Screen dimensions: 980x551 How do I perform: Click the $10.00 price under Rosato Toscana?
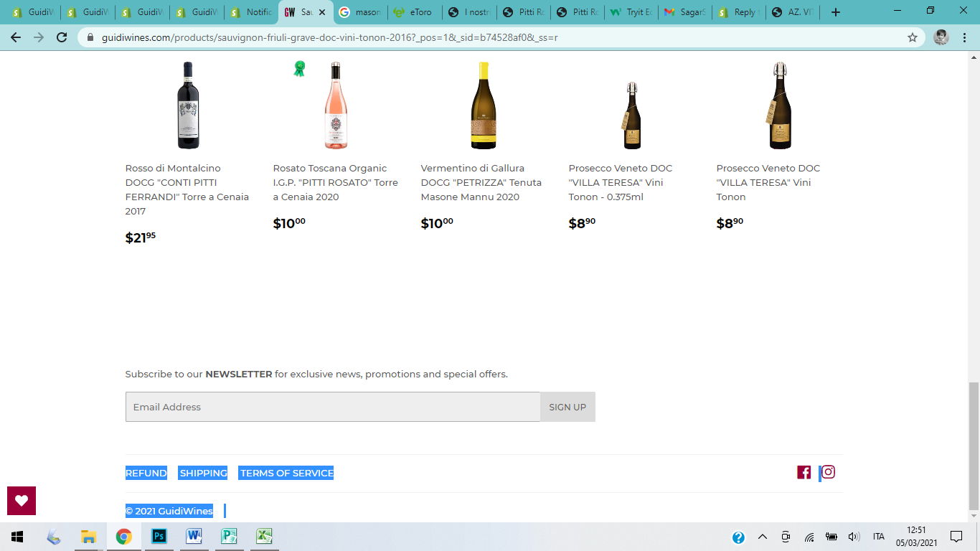click(x=289, y=223)
